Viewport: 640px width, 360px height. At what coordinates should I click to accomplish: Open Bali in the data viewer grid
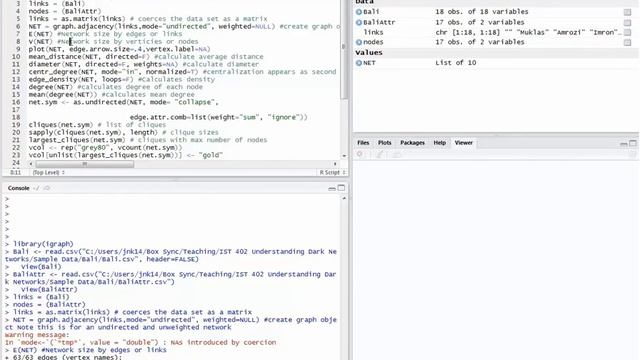(x=627, y=12)
